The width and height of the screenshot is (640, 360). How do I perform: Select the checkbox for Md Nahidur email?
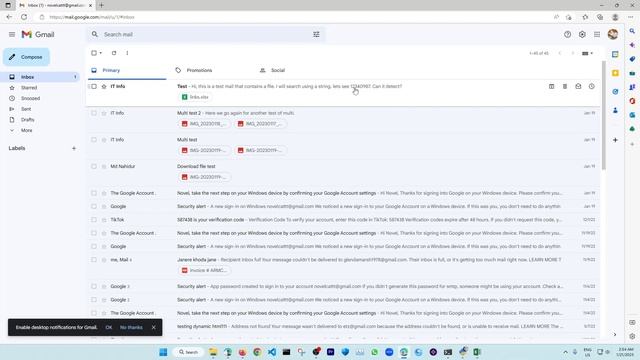pyautogui.click(x=94, y=167)
